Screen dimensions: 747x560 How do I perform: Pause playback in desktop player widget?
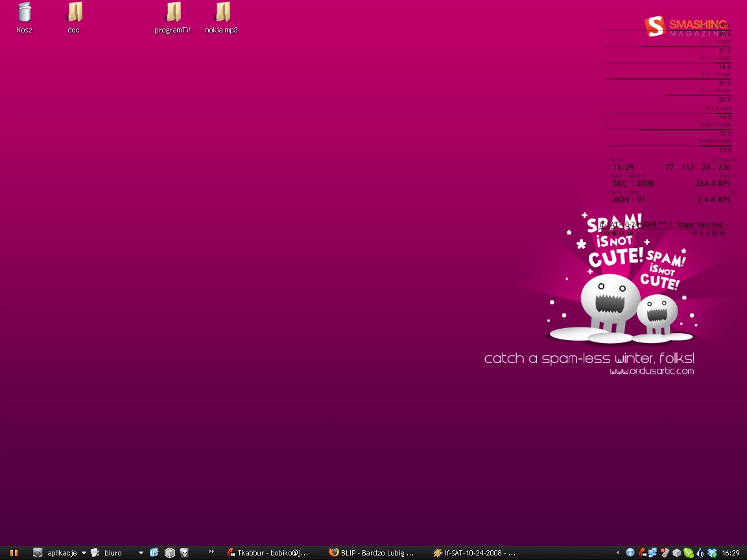coord(708,233)
